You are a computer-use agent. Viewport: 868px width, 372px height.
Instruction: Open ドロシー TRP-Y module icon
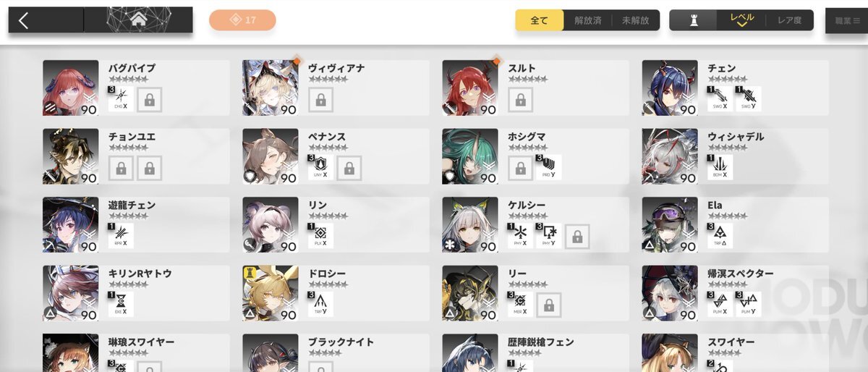tap(320, 304)
